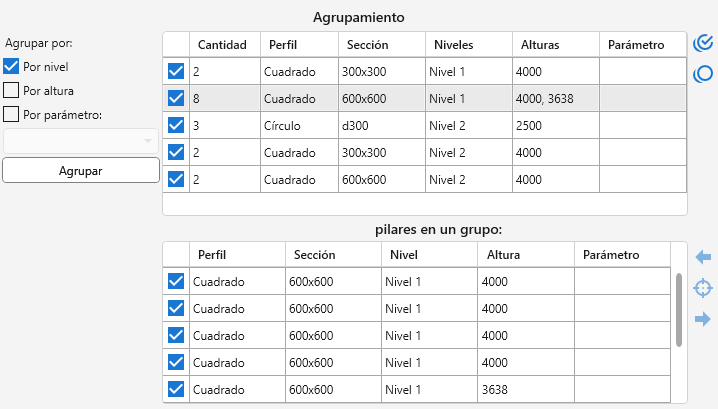Enable the Por altura checkbox

(12, 90)
